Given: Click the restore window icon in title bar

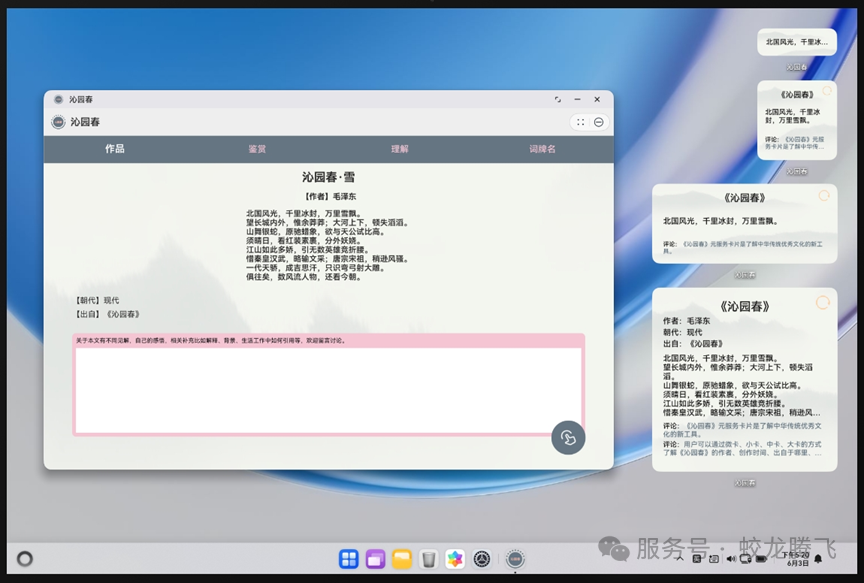Looking at the screenshot, I should [x=558, y=99].
